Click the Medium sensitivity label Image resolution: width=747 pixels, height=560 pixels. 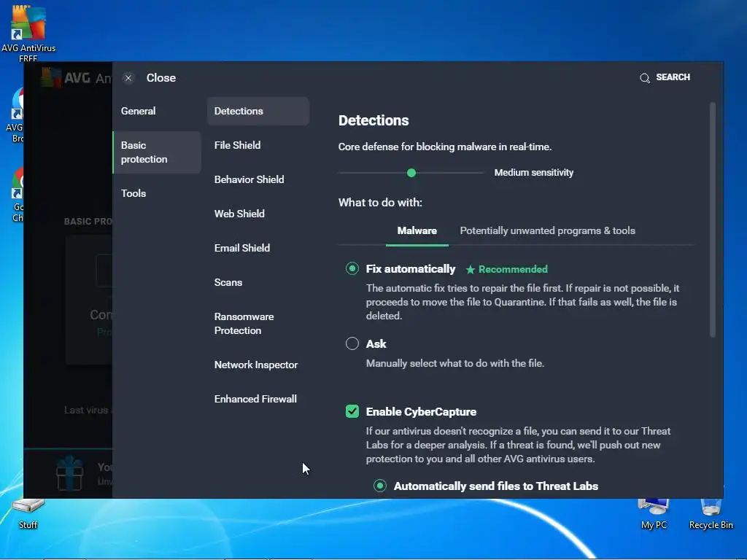(x=533, y=173)
